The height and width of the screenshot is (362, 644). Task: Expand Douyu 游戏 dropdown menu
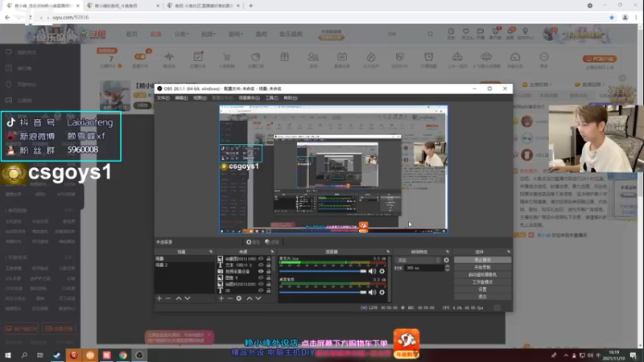pyautogui.click(x=236, y=34)
